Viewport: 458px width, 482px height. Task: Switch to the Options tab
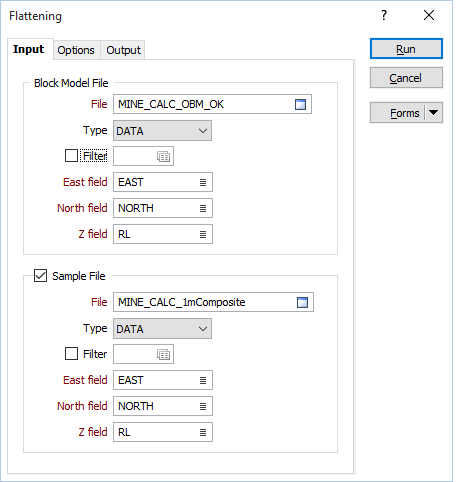tap(76, 50)
